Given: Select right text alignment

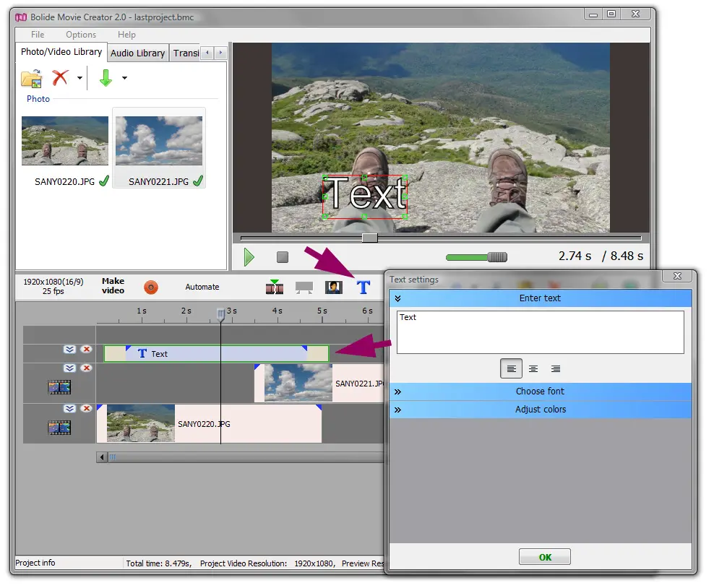Looking at the screenshot, I should (556, 369).
